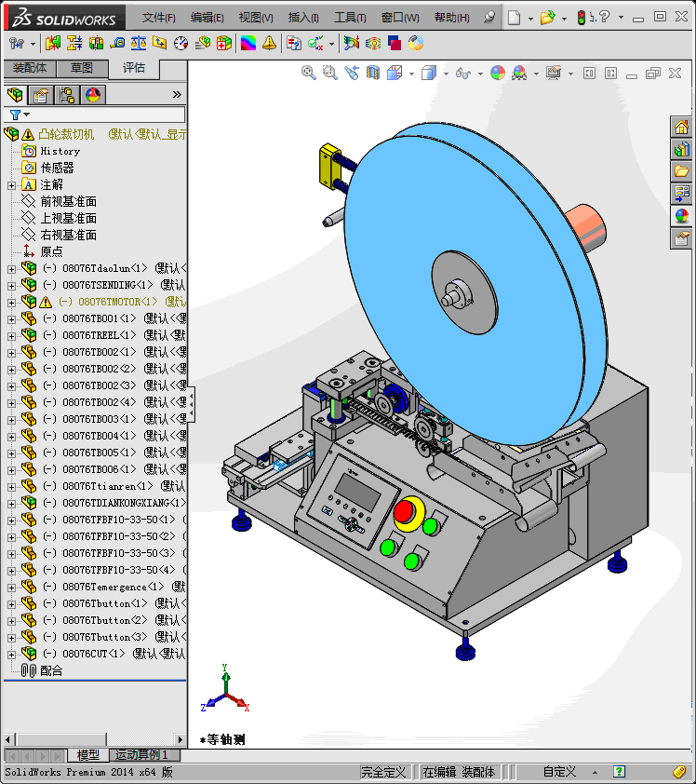Open the ConfigurationManager tab icon
Image resolution: width=696 pixels, height=784 pixels.
[66, 94]
